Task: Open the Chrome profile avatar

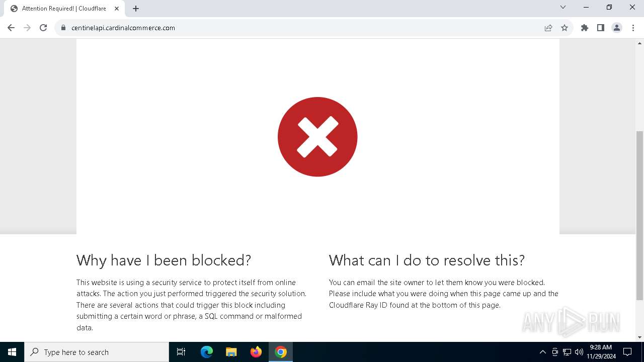Action: click(617, 28)
